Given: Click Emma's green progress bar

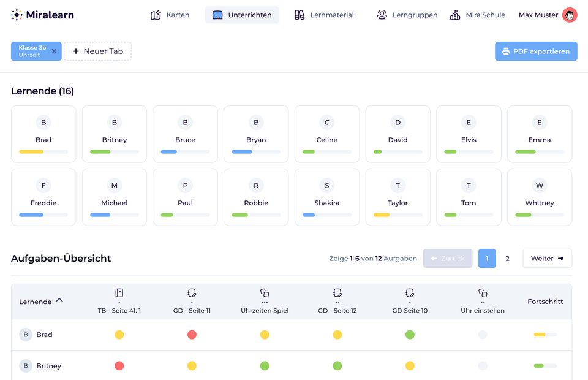Looking at the screenshot, I should pos(526,152).
